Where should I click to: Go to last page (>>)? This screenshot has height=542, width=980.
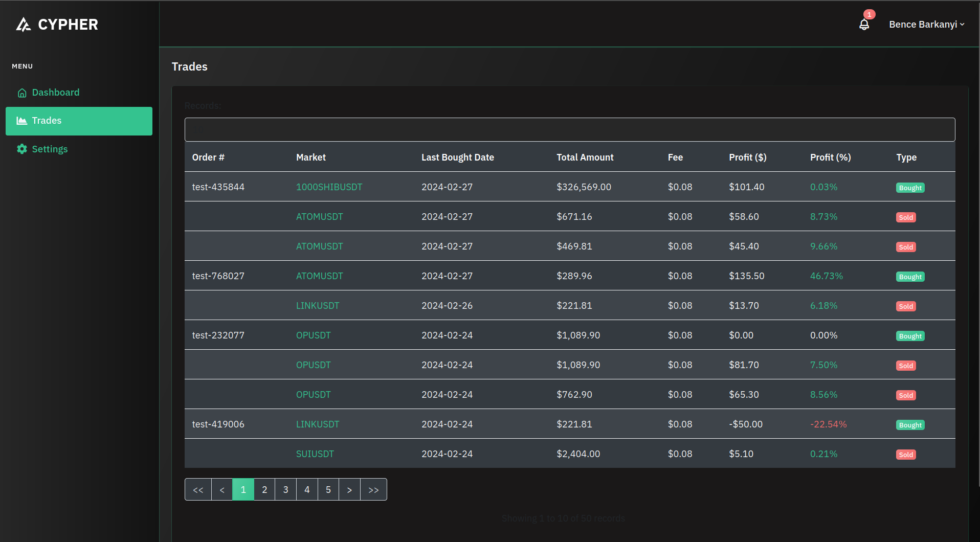point(373,490)
